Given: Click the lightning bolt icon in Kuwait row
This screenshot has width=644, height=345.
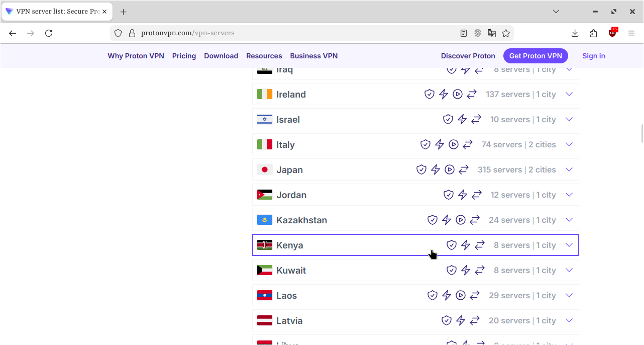Looking at the screenshot, I should point(466,270).
